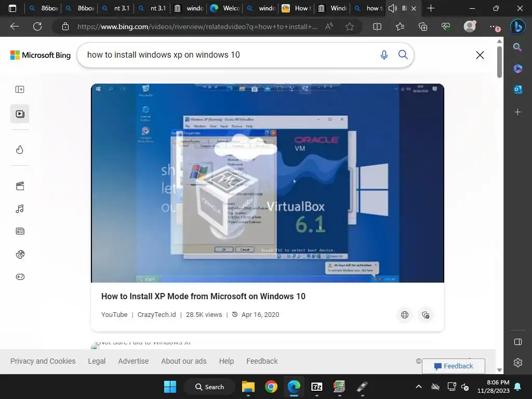Open Movies clapperboard icon in sidebar
The image size is (532, 399).
point(20,186)
